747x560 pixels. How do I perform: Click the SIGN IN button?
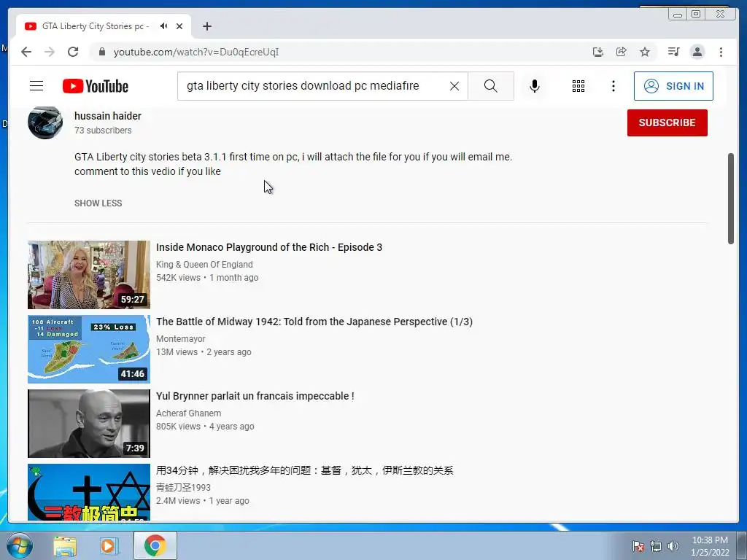pos(673,86)
